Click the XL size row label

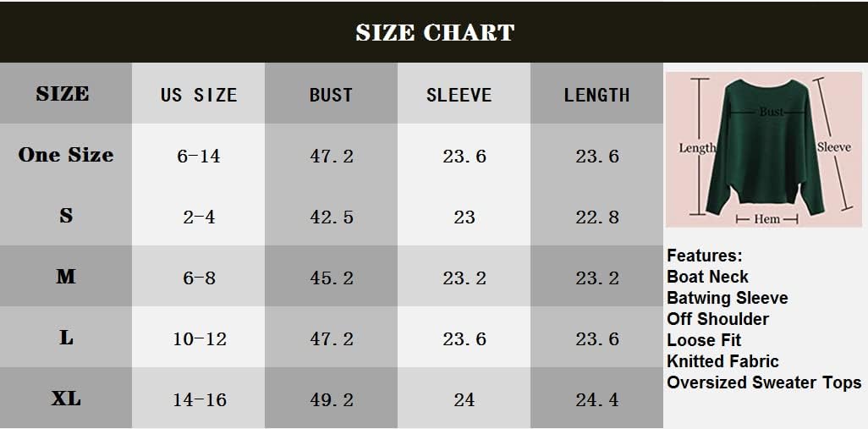(66, 399)
